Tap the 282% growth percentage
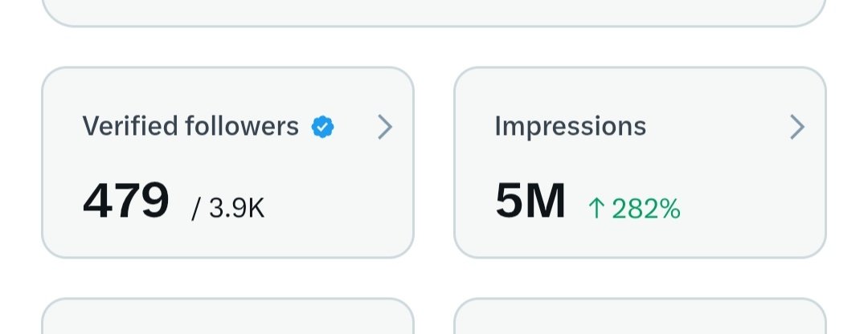Screen dimensions: 868x334 (x=646, y=209)
